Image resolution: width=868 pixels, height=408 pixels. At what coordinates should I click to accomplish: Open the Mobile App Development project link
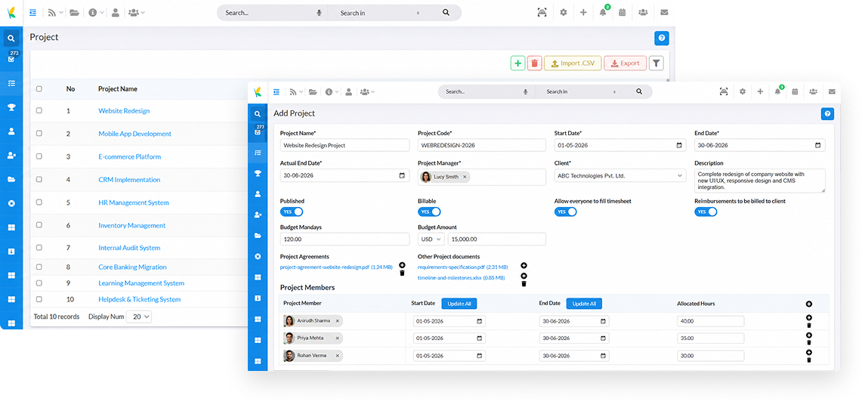pos(134,134)
